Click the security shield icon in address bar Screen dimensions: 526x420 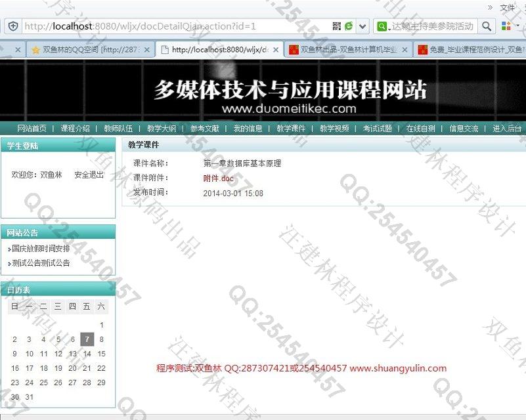click(x=12, y=26)
